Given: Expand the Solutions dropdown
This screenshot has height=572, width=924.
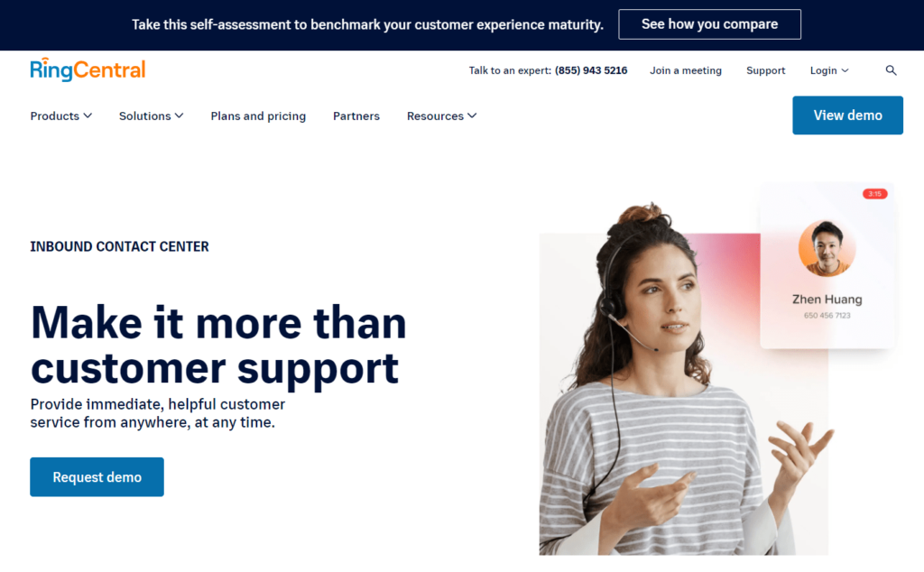Looking at the screenshot, I should (151, 116).
